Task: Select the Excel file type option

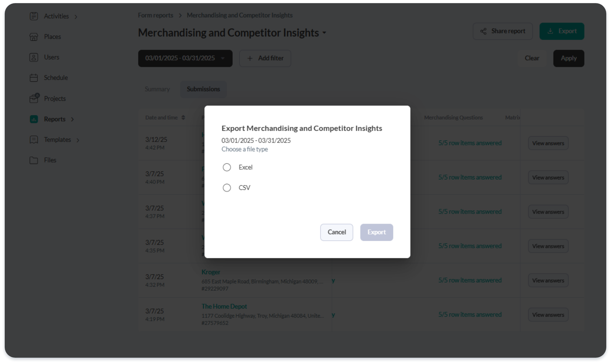Action: click(227, 167)
